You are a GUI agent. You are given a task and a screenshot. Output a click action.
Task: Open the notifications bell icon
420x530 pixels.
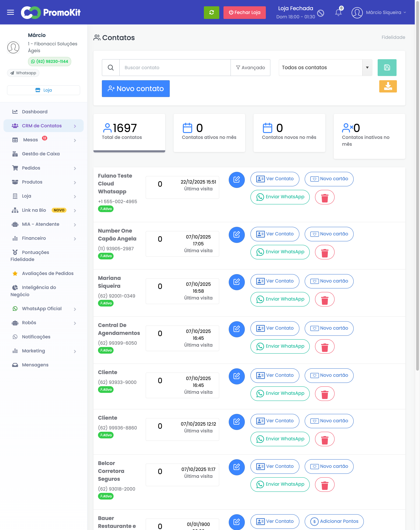[339, 12]
